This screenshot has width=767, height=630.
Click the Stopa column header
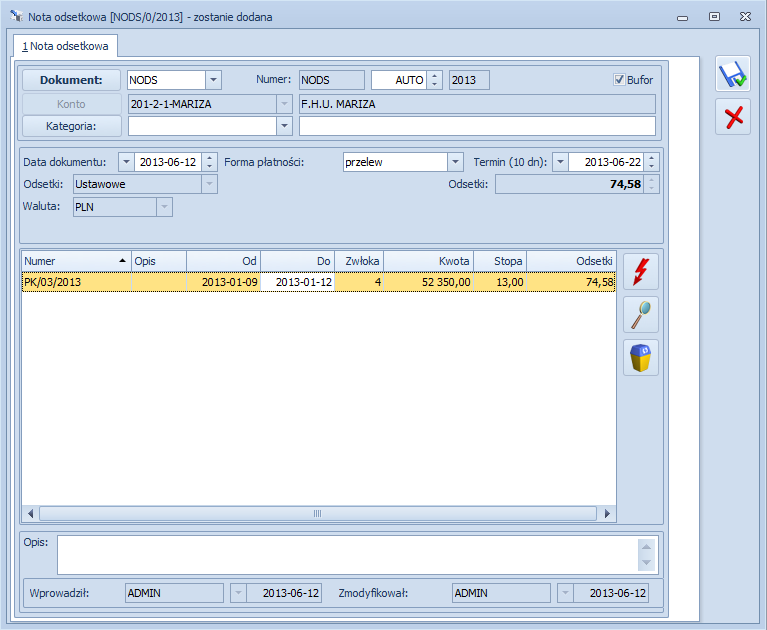[500, 261]
